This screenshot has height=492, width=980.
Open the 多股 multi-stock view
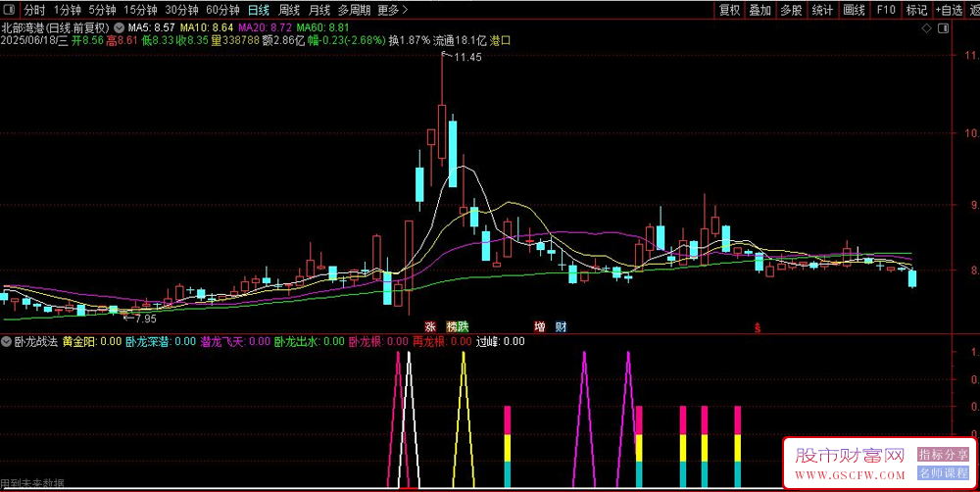[x=791, y=10]
